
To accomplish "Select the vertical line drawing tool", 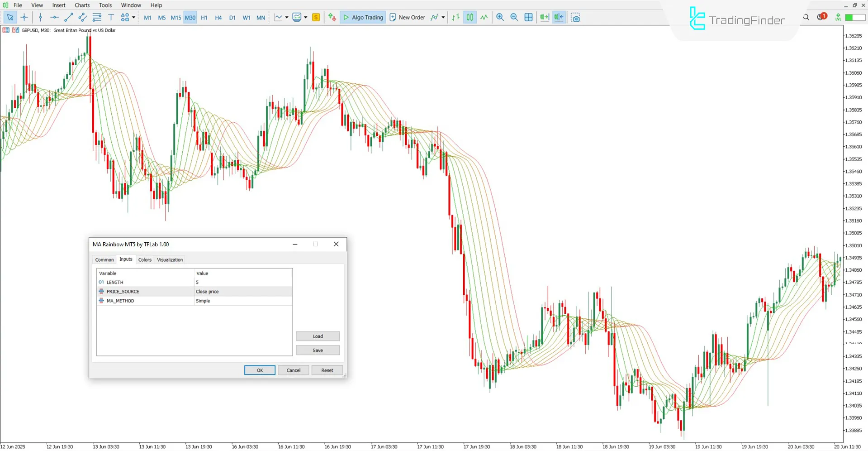I will (40, 17).
